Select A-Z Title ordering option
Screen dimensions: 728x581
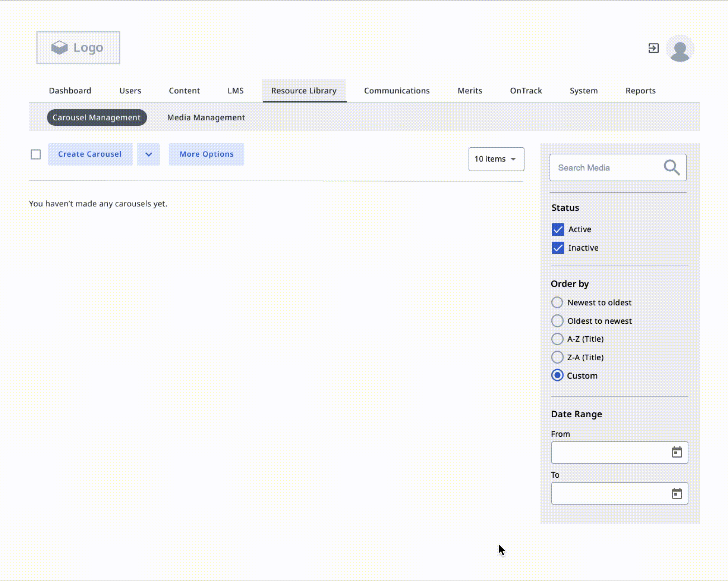coord(557,339)
